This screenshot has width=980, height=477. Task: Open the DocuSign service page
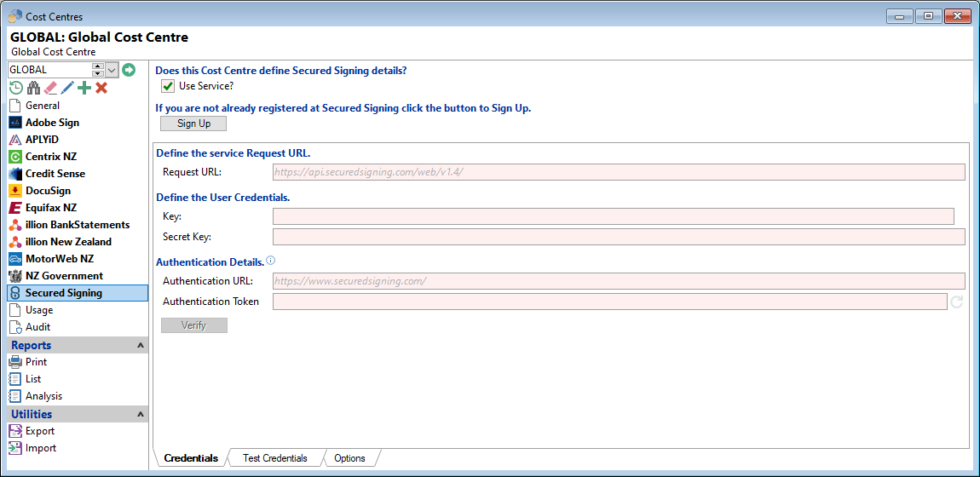78,191
